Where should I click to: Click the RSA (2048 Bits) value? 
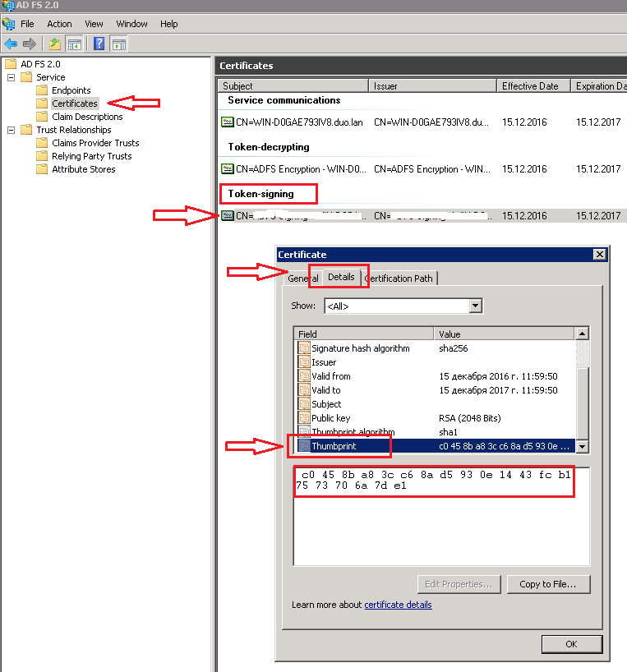click(x=470, y=418)
